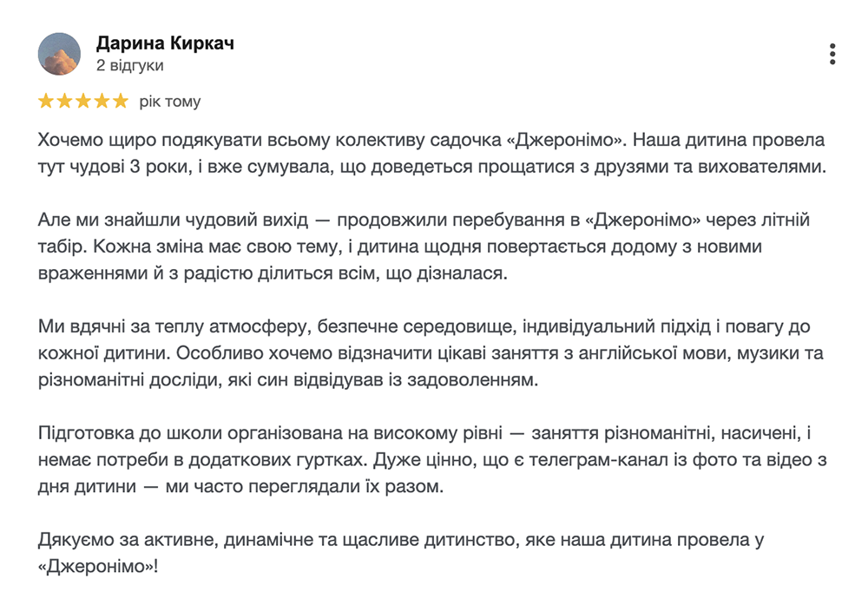
Task: Click the first rating star
Action: [x=46, y=101]
